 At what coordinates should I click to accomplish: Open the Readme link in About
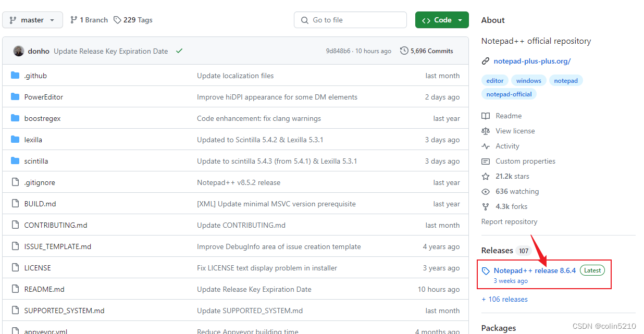(509, 116)
